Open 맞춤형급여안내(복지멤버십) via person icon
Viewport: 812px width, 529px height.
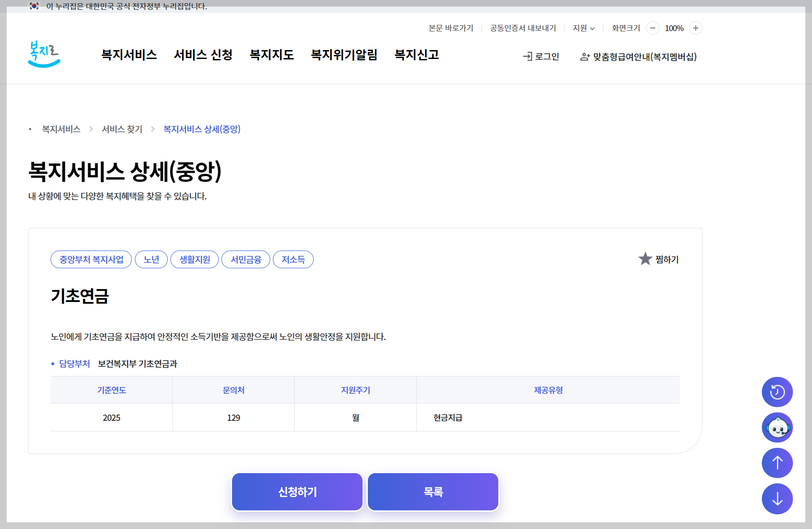coord(584,56)
